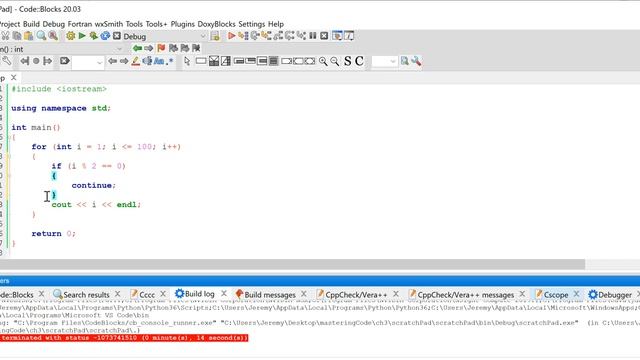Click the Cut scissors icon

pos(5,36)
